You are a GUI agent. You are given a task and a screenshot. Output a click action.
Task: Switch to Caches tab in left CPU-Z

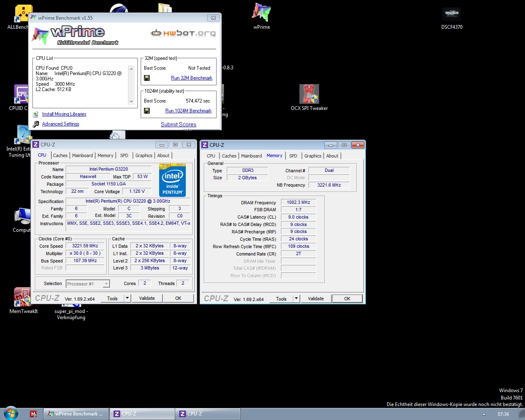coord(60,155)
